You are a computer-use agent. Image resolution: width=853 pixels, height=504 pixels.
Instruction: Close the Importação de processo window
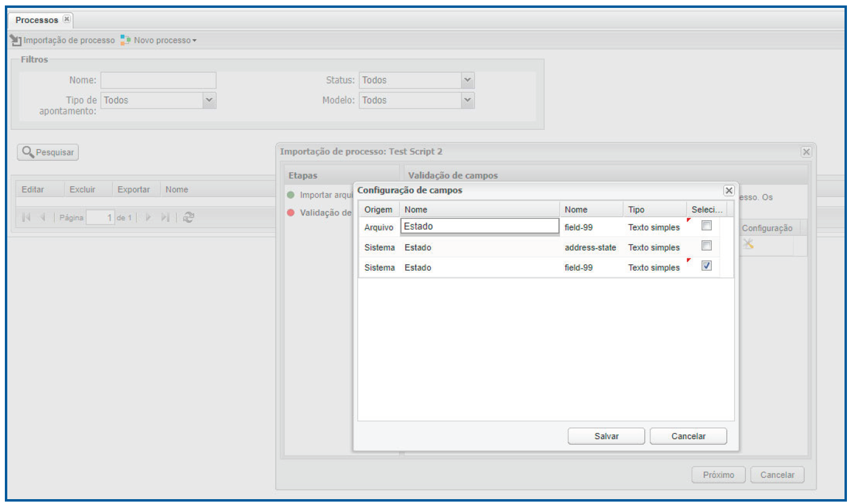(x=806, y=152)
